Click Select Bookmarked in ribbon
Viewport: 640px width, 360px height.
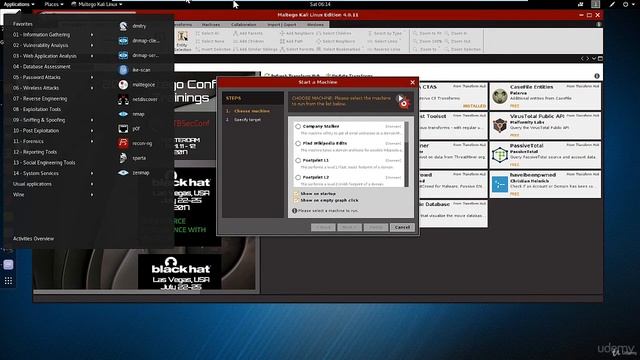[x=338, y=49]
